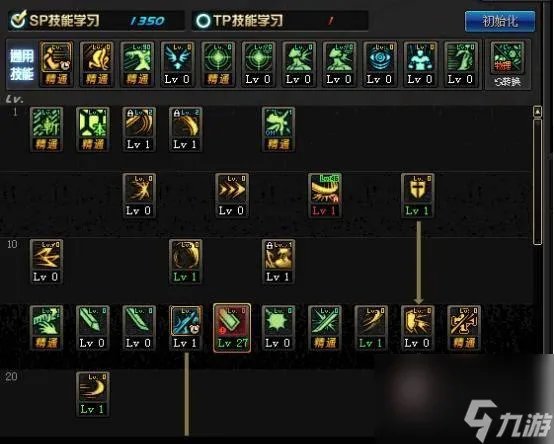
Task: Click the Lv 45 golden claw skill
Action: coord(325,195)
